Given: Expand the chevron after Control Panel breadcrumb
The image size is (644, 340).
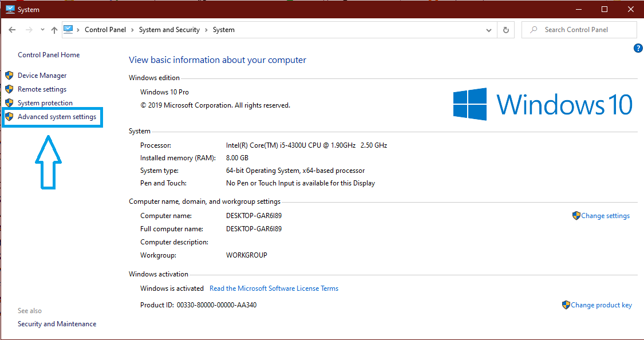Looking at the screenshot, I should pos(132,30).
